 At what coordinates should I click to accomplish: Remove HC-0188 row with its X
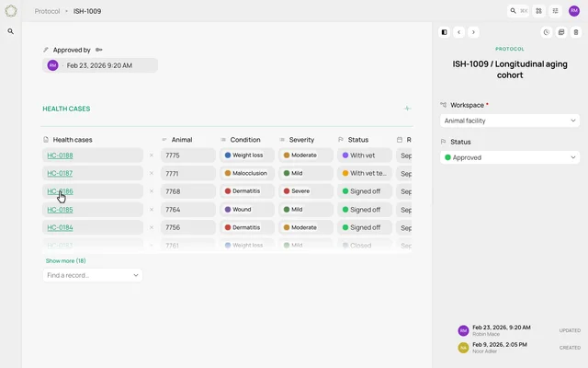152,155
